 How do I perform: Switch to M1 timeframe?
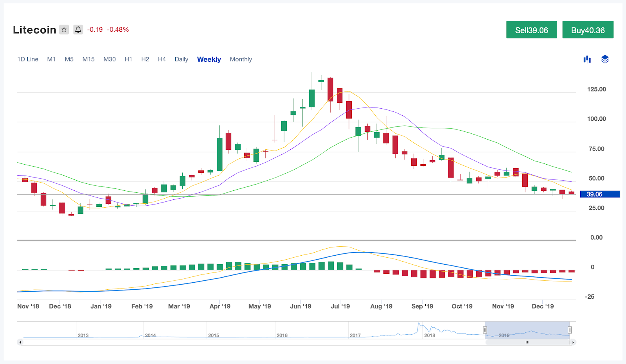click(x=51, y=59)
